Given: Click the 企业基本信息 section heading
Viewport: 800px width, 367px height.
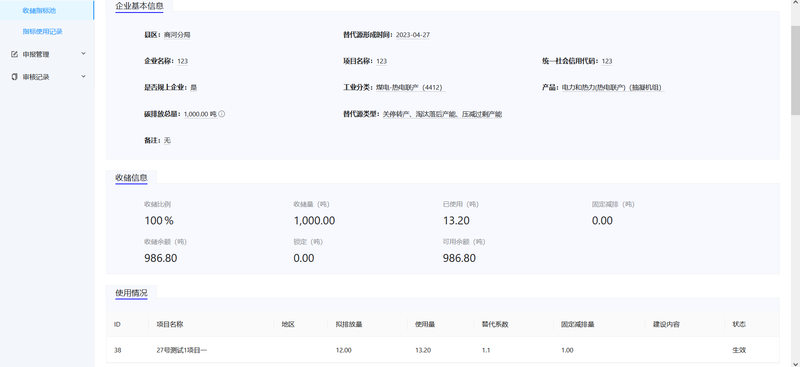Looking at the screenshot, I should tap(139, 6).
